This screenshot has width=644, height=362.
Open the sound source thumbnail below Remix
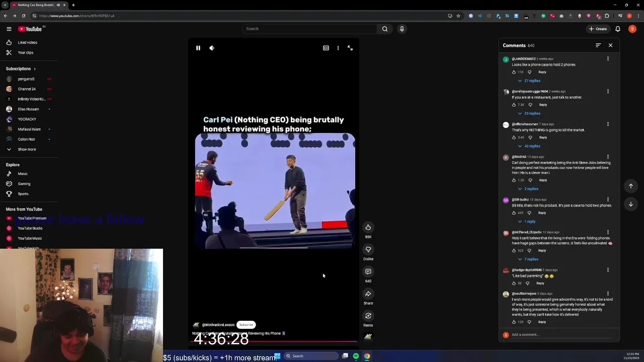pyautogui.click(x=368, y=337)
